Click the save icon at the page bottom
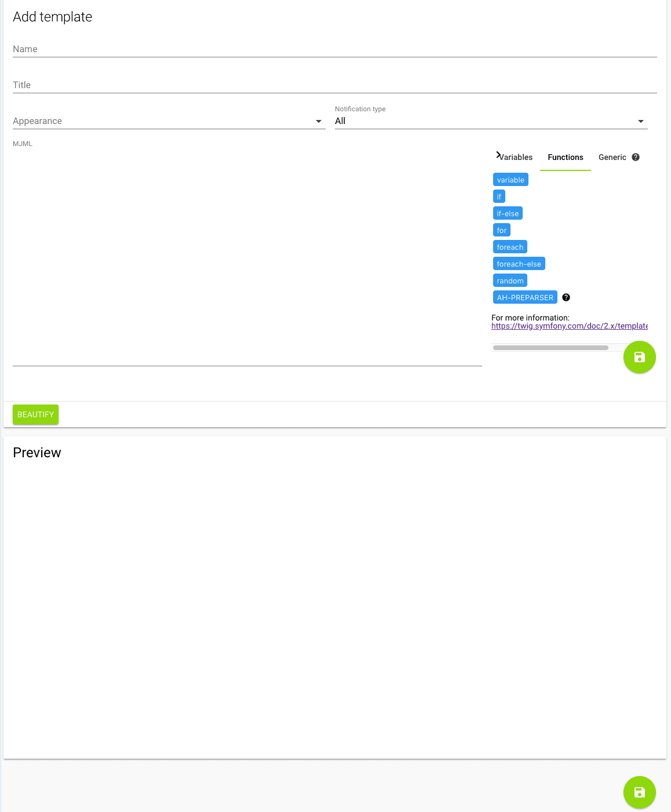This screenshot has height=812, width=671. [639, 792]
